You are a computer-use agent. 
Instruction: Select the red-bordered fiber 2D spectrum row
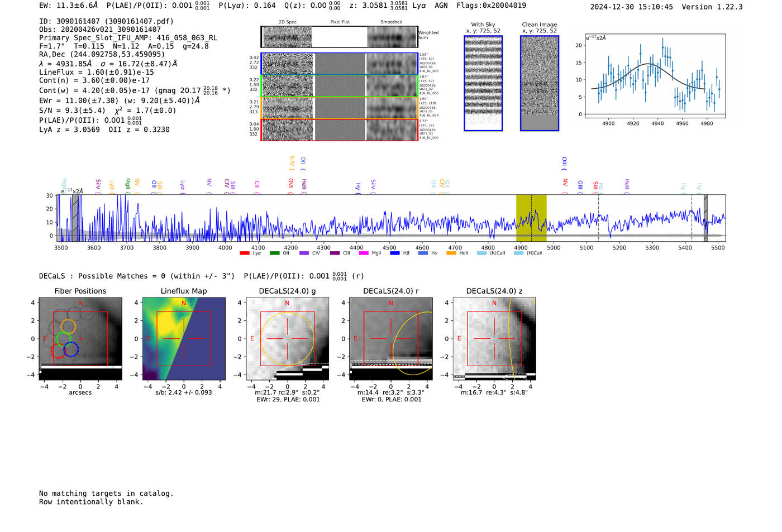pyautogui.click(x=340, y=130)
